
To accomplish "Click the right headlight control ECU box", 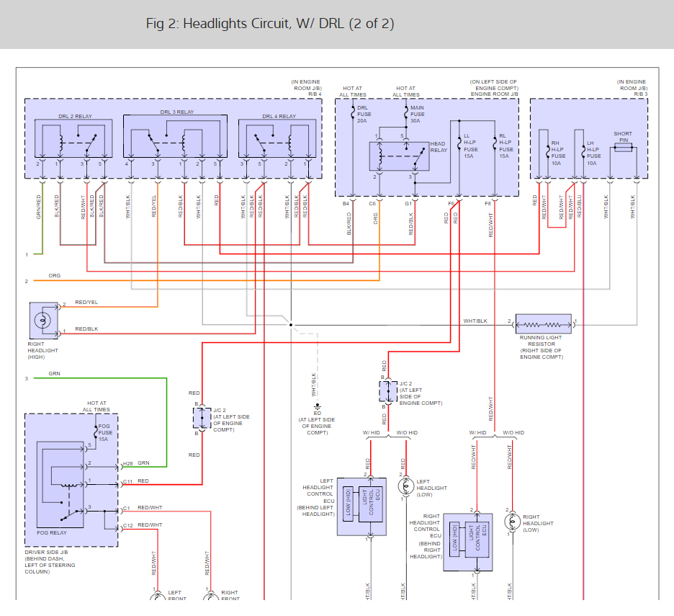I will [x=468, y=542].
